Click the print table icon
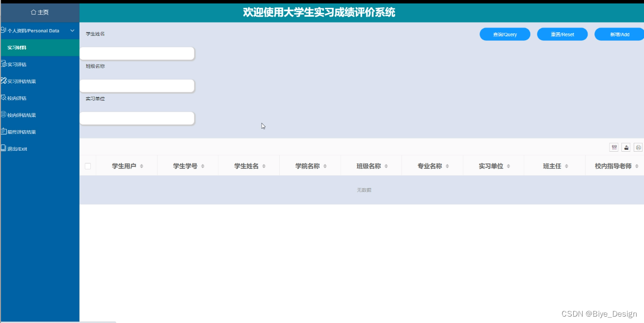 [x=638, y=147]
